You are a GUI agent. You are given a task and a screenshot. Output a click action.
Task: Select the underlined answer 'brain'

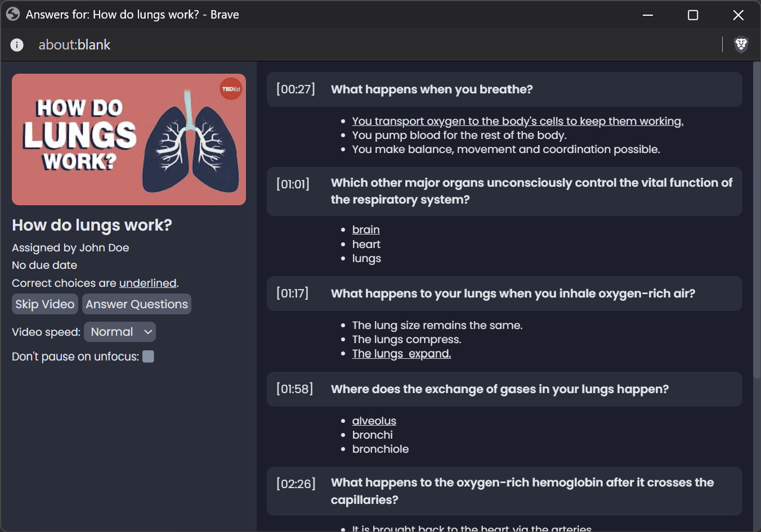(x=365, y=229)
